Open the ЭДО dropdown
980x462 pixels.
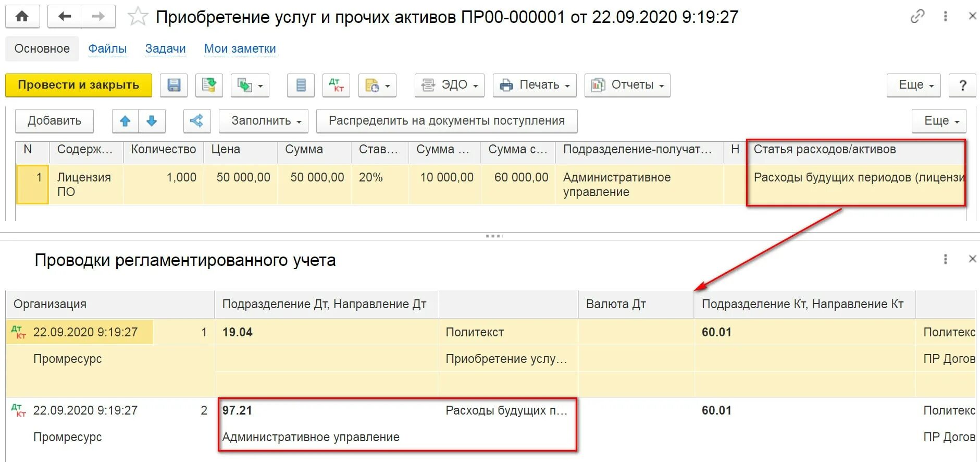pyautogui.click(x=450, y=85)
